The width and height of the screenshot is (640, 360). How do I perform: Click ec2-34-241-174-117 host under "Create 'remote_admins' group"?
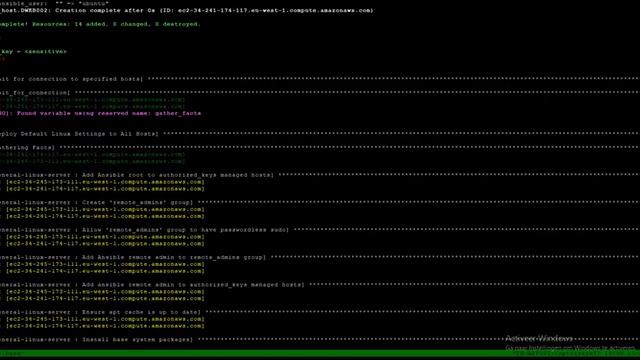click(105, 216)
